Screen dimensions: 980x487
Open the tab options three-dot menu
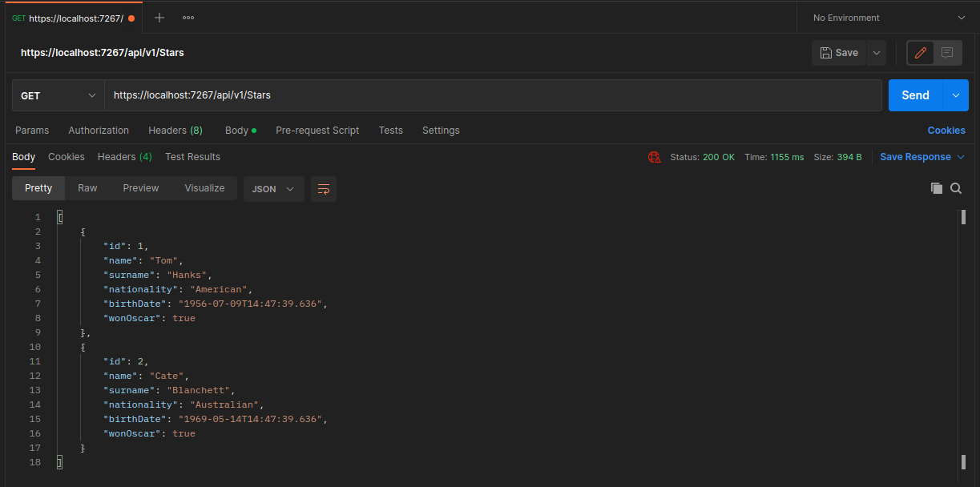click(188, 18)
